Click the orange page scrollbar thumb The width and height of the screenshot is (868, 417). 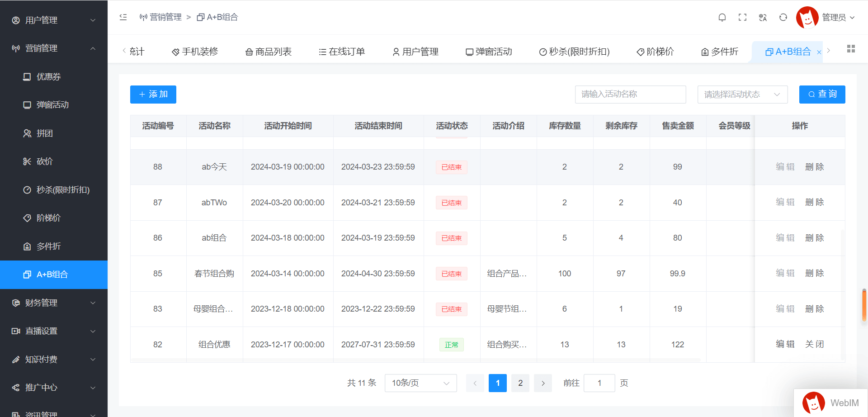click(864, 305)
